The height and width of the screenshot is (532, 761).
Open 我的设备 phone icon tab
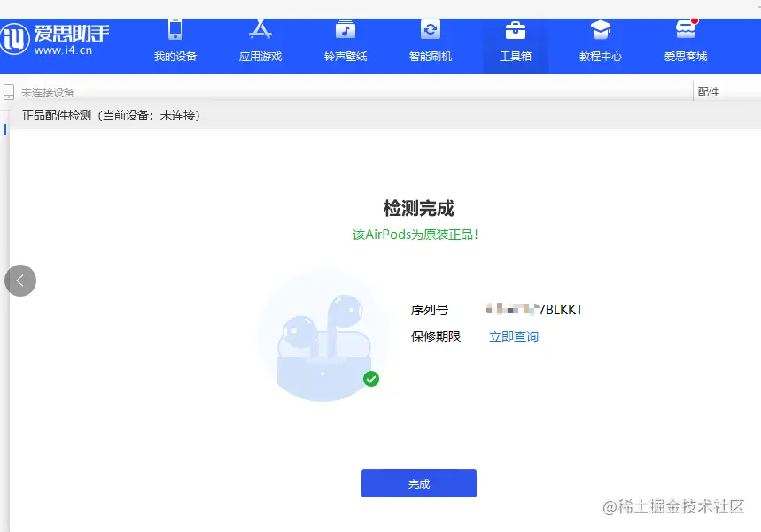pos(175,29)
